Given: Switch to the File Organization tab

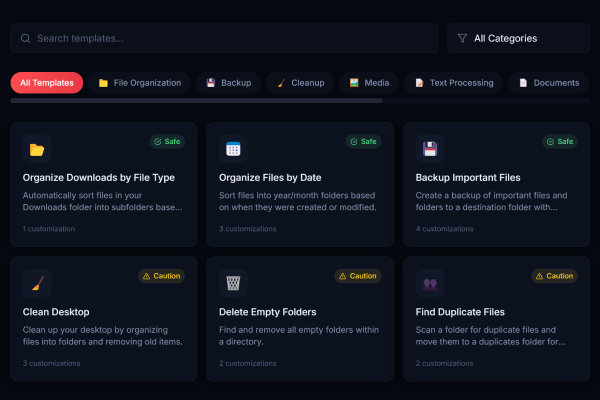Looking at the screenshot, I should [x=140, y=83].
